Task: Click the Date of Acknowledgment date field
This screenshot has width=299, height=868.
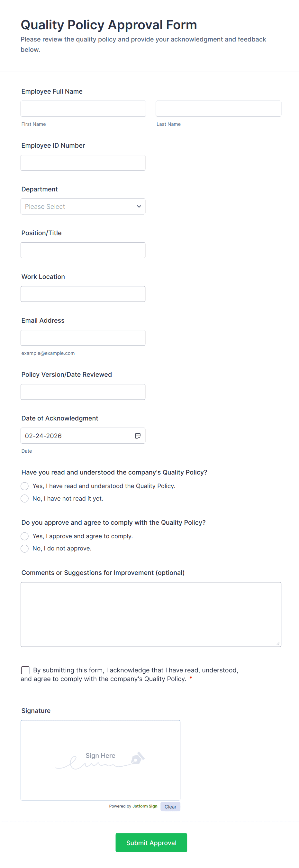Action: 77,436
